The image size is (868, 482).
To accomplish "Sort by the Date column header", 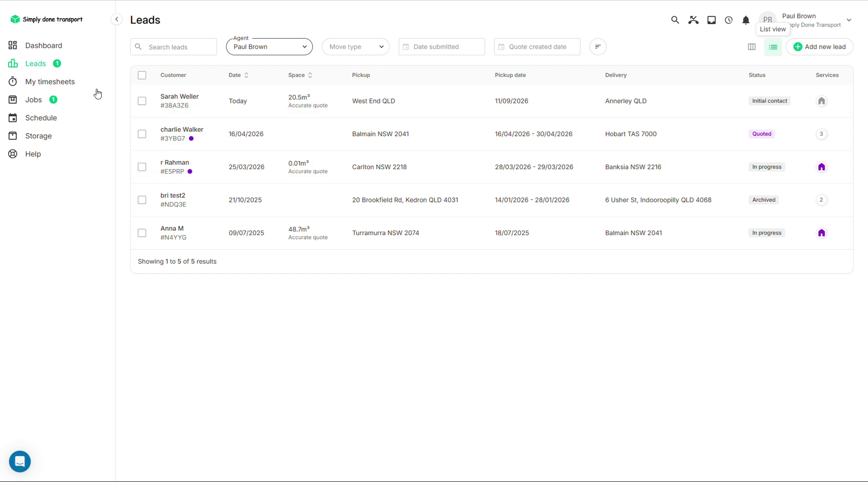I will (x=239, y=75).
